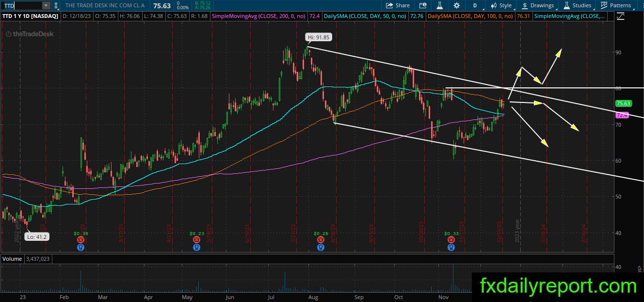
Task: Click the 3/17/23 expiration date marker
Action: pyautogui.click(x=122, y=233)
